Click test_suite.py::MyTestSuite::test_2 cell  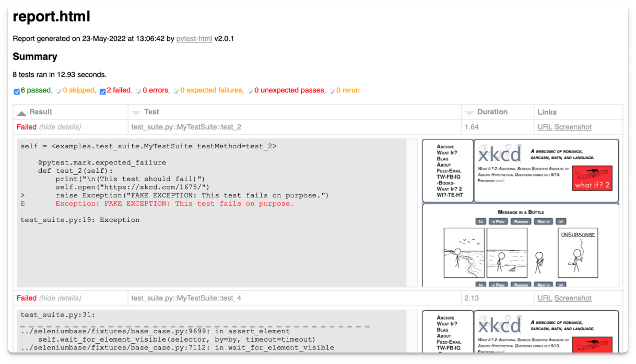186,127
